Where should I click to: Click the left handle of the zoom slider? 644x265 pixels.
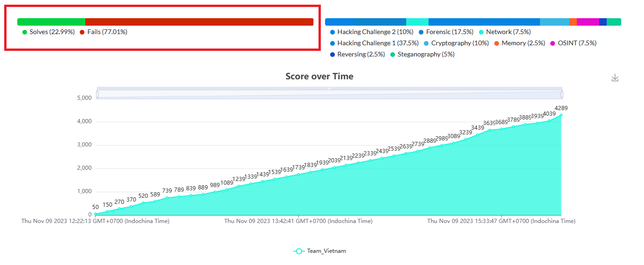pos(97,95)
